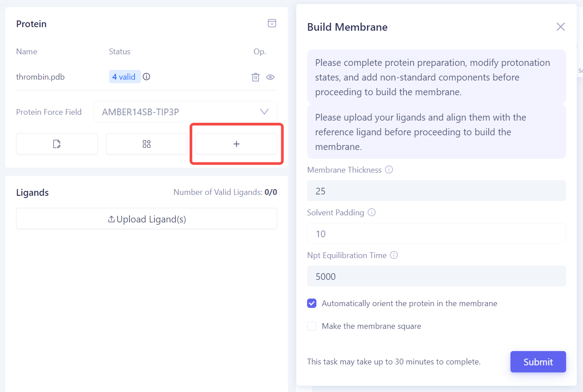This screenshot has width=583, height=392.
Task: Click inside the Membrane Thickness field
Action: coord(436,190)
